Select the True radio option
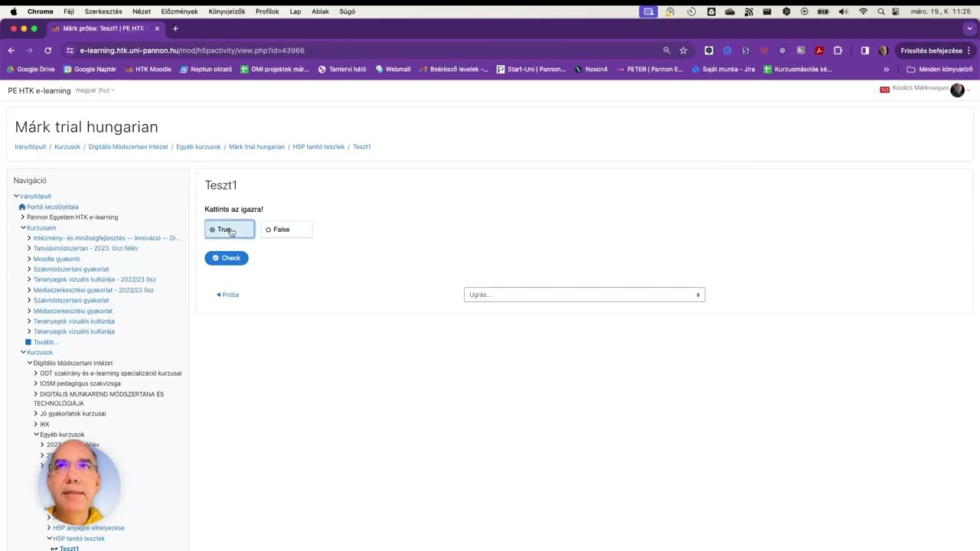 point(229,230)
